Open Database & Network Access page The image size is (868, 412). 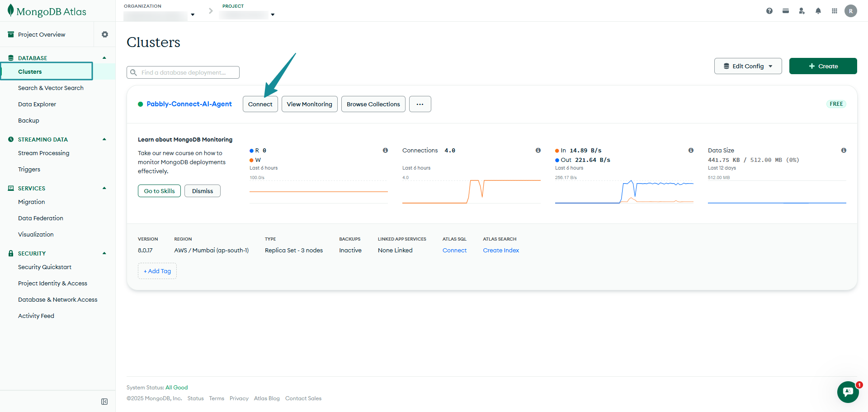tap(57, 300)
